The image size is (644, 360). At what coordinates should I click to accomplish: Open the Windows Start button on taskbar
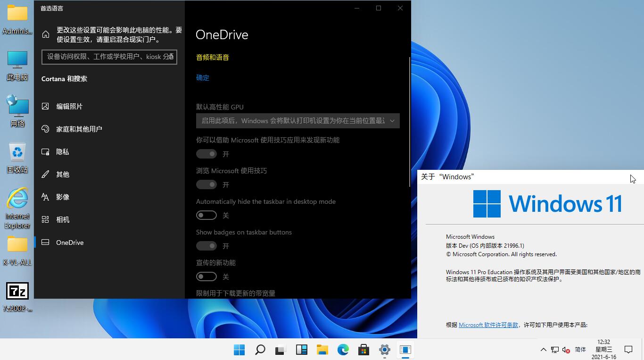point(239,350)
